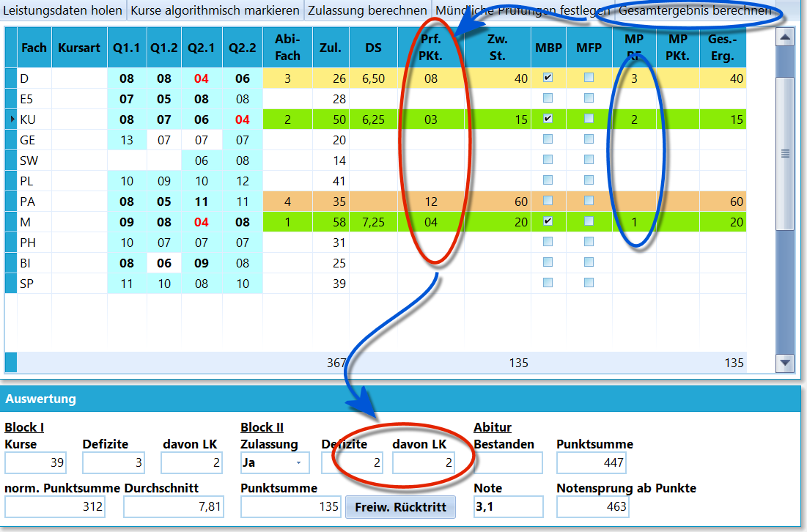Click the row selector arrow beside KU

point(11,119)
